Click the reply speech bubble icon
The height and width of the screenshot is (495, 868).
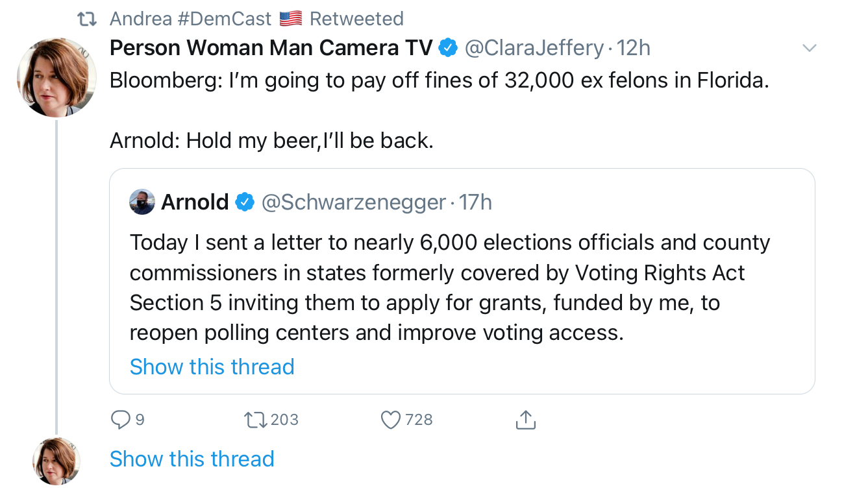(x=121, y=420)
